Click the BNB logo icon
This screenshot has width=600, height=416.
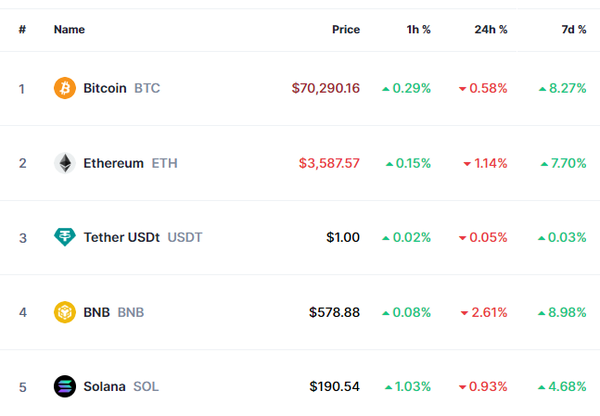coord(64,312)
